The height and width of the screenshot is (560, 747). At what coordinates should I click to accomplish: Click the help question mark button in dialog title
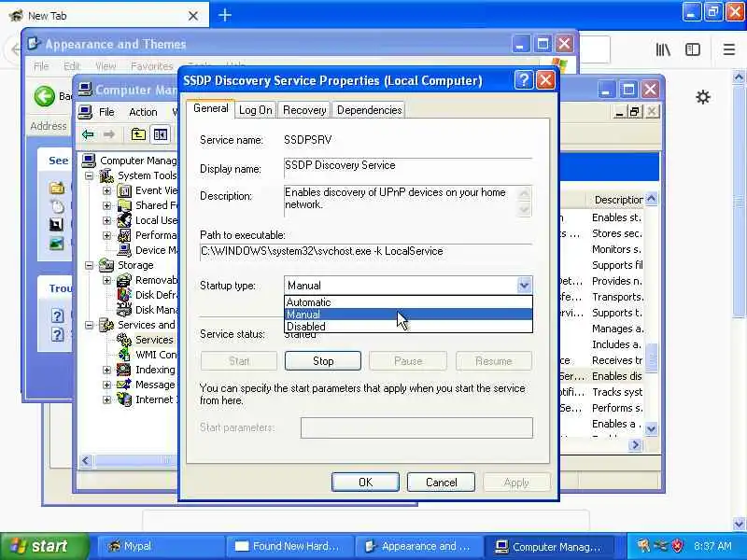(x=524, y=80)
